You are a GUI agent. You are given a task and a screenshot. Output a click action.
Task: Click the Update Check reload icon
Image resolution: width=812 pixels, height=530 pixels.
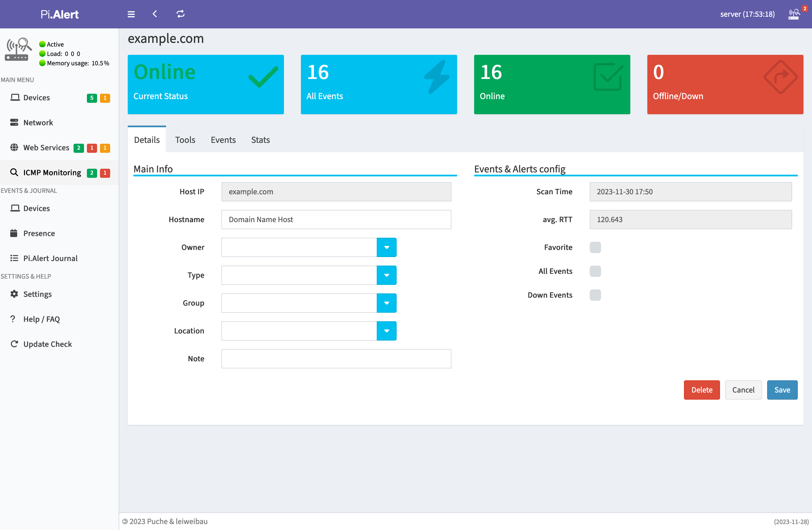(x=14, y=344)
